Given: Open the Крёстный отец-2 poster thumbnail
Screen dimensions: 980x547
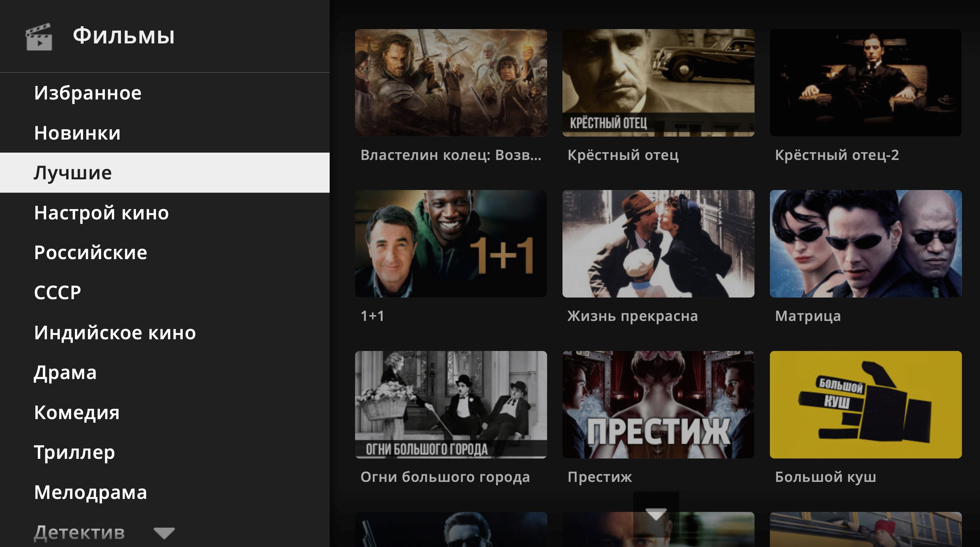Looking at the screenshot, I should [x=865, y=82].
